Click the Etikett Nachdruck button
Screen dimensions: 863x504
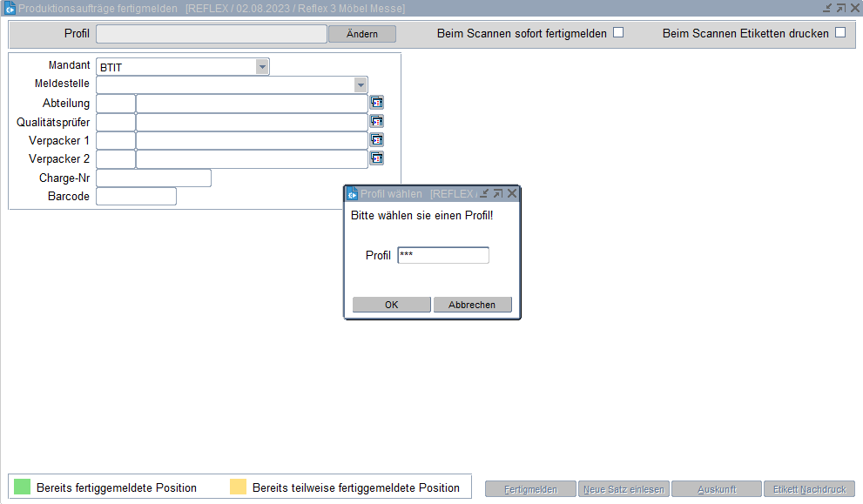809,489
